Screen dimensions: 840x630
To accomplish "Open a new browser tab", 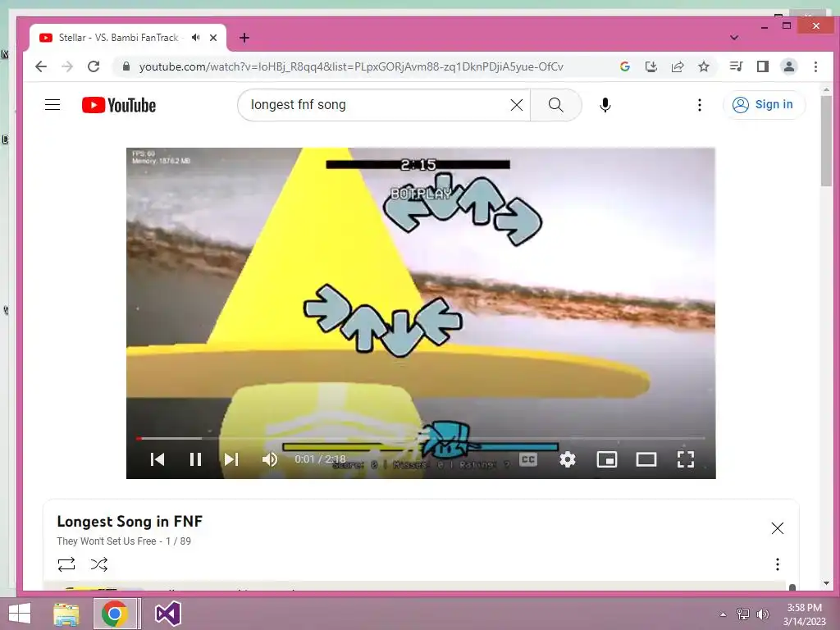I will point(244,38).
